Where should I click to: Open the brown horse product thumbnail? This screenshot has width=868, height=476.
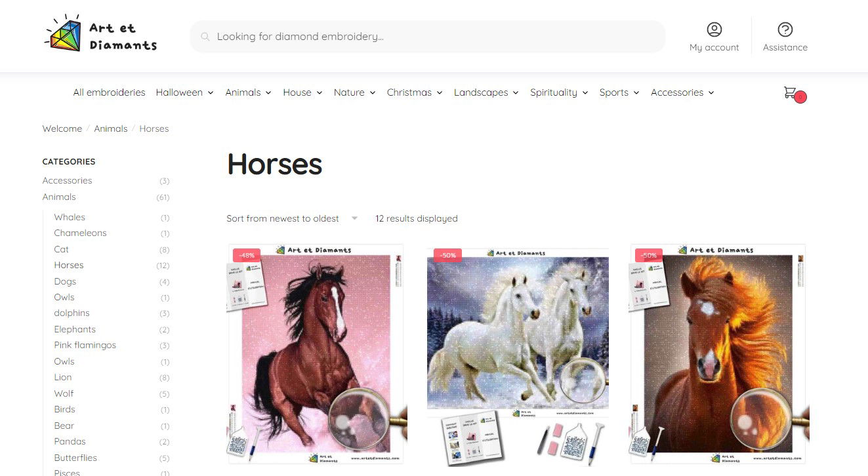pyautogui.click(x=317, y=354)
